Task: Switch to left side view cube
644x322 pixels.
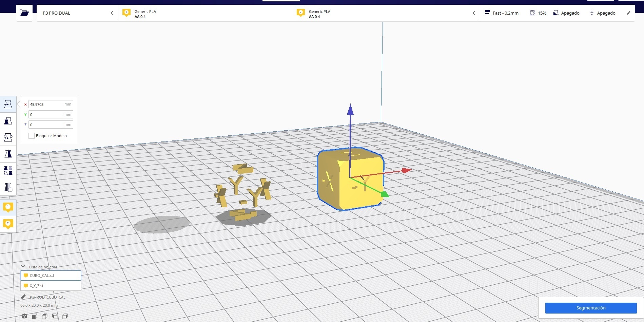Action: 55,316
